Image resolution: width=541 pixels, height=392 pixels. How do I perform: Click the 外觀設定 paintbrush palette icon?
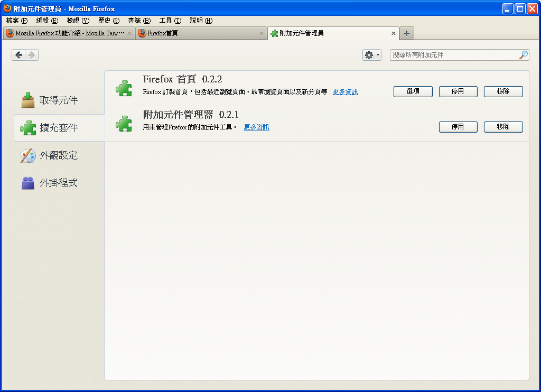click(28, 155)
